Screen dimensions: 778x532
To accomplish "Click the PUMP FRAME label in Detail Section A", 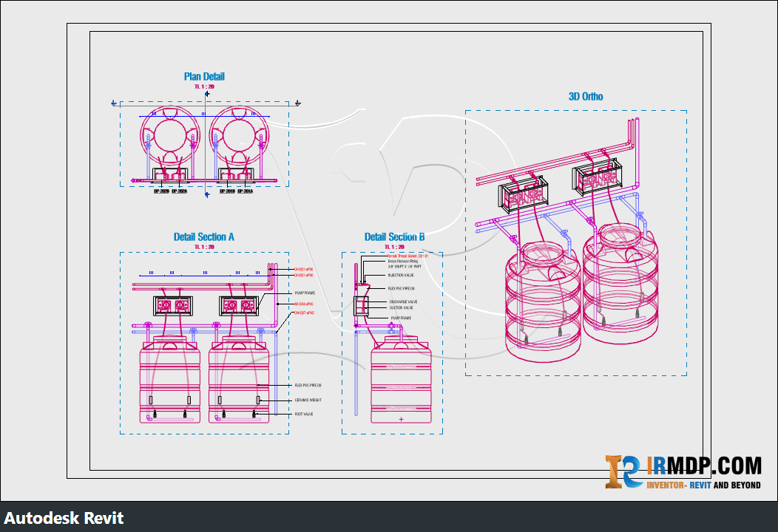I will [x=305, y=293].
